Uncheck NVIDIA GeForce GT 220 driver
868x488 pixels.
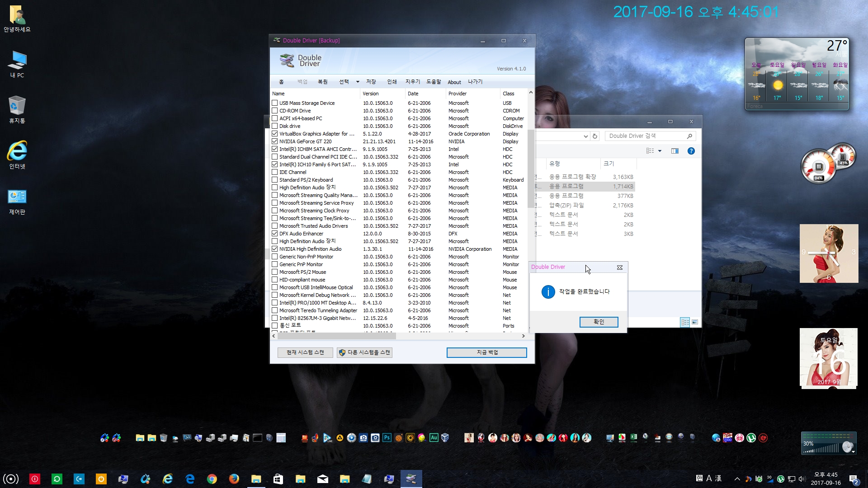[274, 141]
